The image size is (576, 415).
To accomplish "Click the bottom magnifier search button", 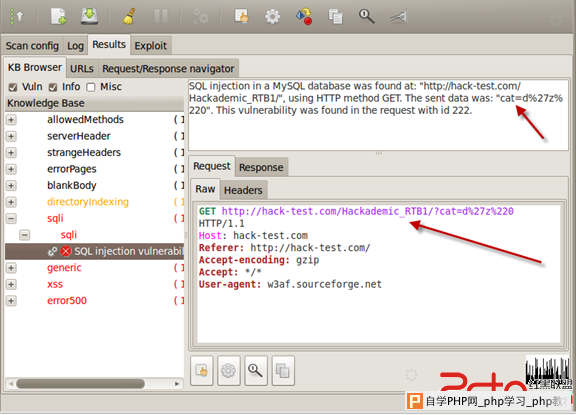I will pyautogui.click(x=256, y=371).
